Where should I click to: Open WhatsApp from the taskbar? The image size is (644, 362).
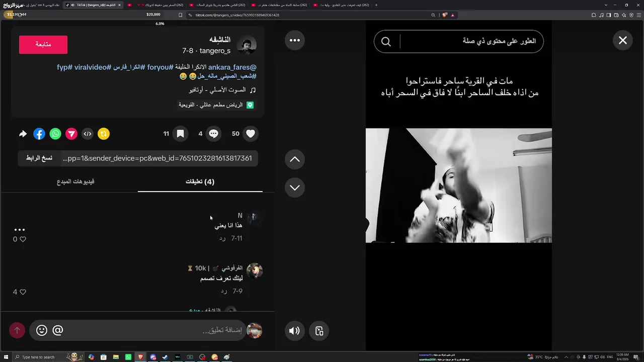tap(128, 357)
